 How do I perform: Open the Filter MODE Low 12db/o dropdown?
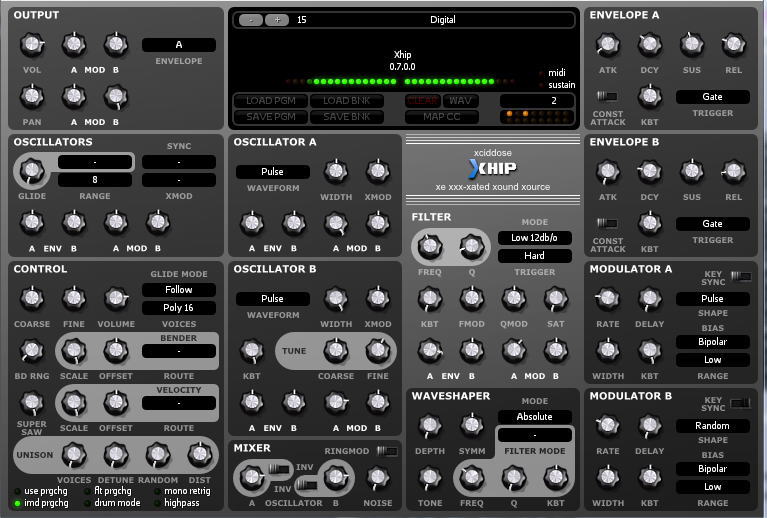535,238
